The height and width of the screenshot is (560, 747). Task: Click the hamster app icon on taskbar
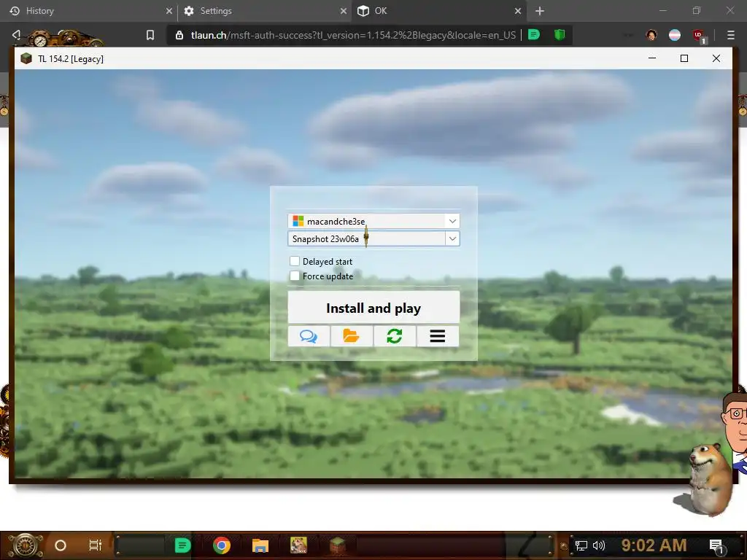tap(298, 545)
